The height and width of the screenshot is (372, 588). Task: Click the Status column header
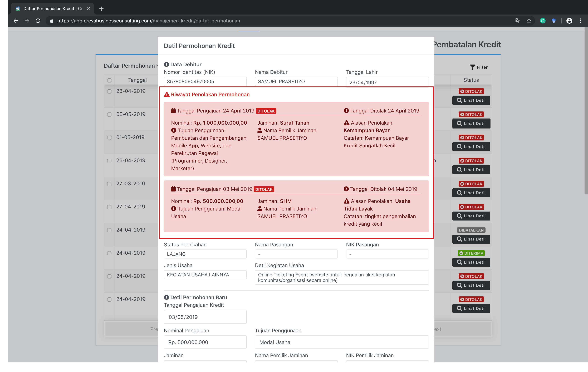pyautogui.click(x=471, y=80)
